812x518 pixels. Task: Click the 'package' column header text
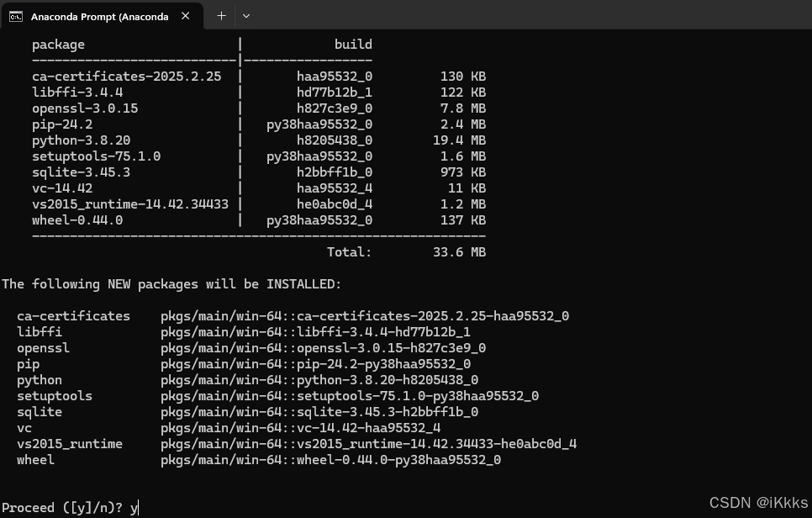click(58, 45)
